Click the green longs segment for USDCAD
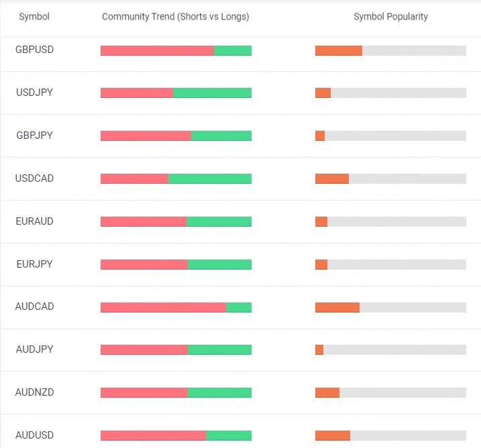The height and width of the screenshot is (448, 481). 210,179
